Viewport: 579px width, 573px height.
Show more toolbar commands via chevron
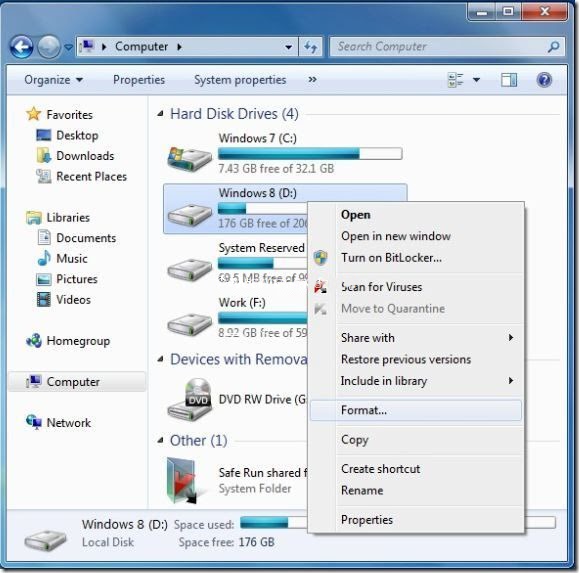click(x=312, y=79)
